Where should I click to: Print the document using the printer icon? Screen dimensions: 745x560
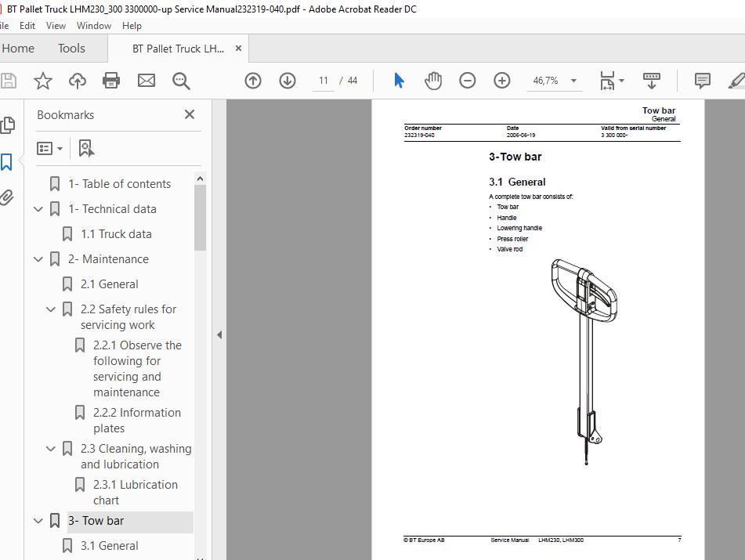[111, 81]
